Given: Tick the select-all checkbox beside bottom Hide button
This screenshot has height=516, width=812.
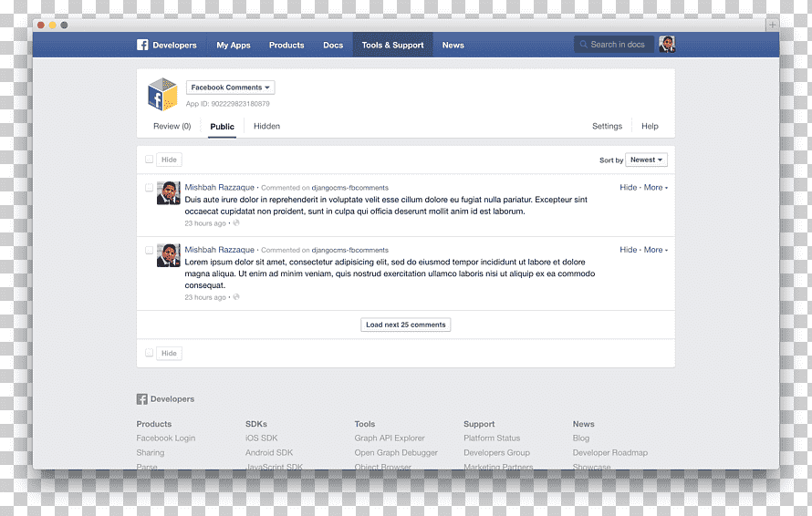Looking at the screenshot, I should point(149,353).
